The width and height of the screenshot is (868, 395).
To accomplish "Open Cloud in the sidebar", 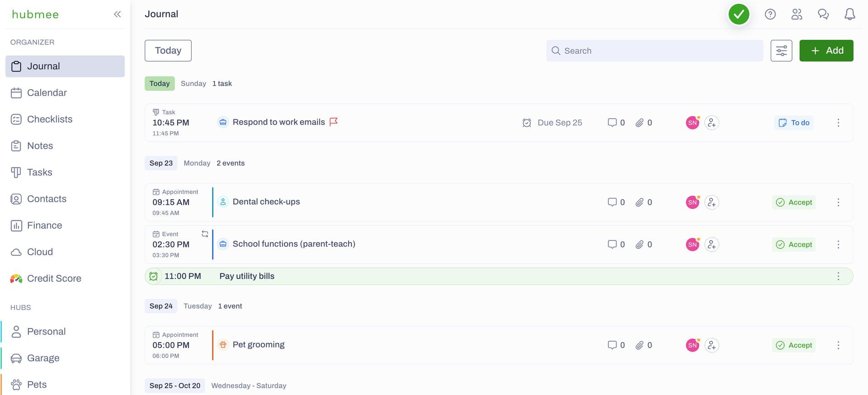I will pos(65,252).
